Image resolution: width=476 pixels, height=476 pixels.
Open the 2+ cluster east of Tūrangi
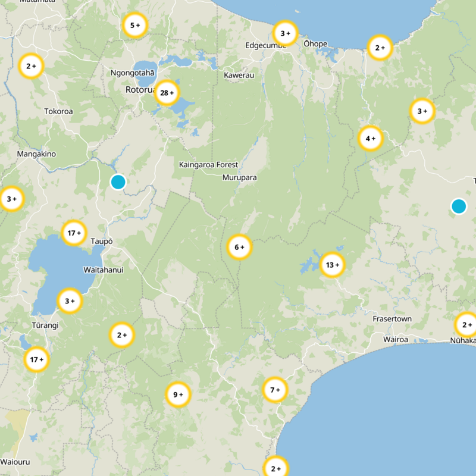[x=122, y=335]
